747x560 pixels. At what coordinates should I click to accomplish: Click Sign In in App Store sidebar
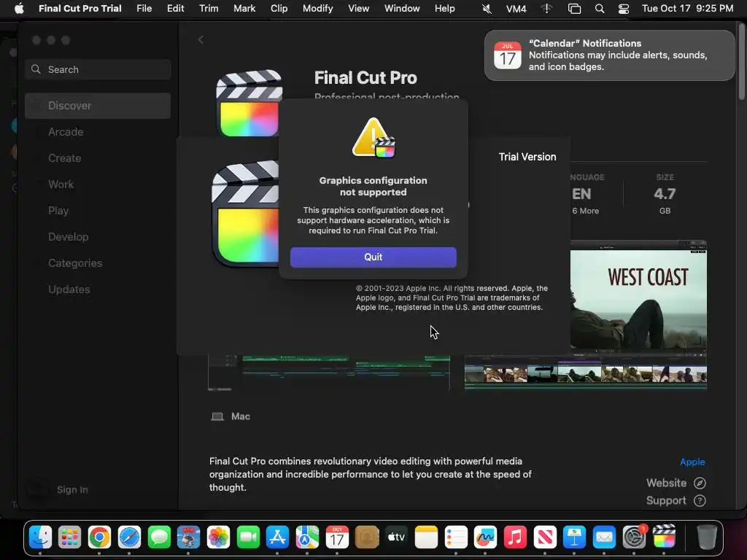pyautogui.click(x=72, y=489)
